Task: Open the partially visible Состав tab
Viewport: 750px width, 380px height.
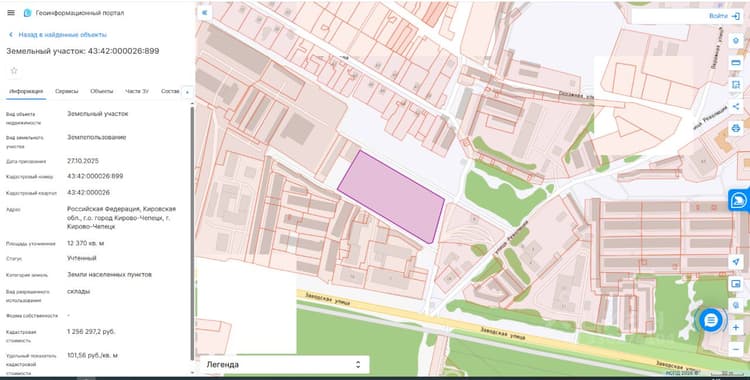Action: [x=170, y=91]
